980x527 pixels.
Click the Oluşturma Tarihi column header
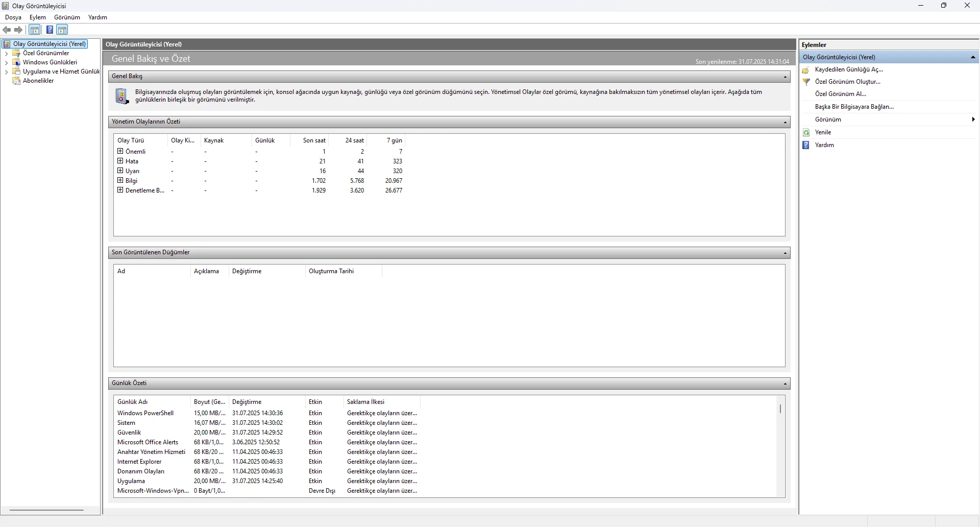[344, 271]
